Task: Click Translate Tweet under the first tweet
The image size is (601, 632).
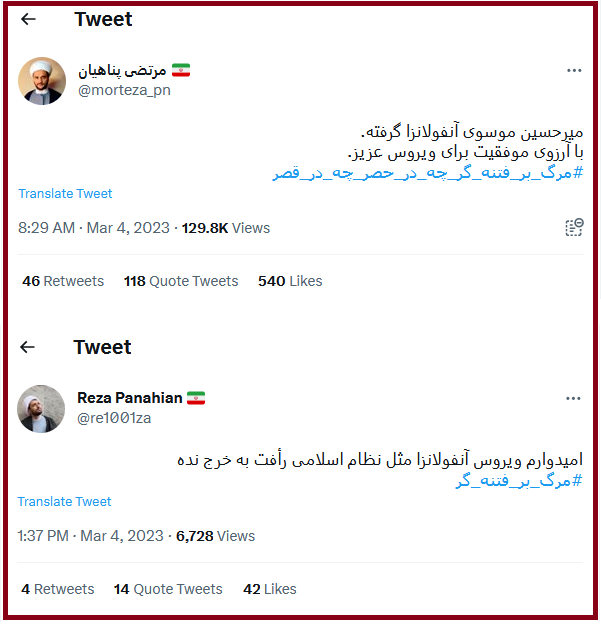Action: point(65,194)
